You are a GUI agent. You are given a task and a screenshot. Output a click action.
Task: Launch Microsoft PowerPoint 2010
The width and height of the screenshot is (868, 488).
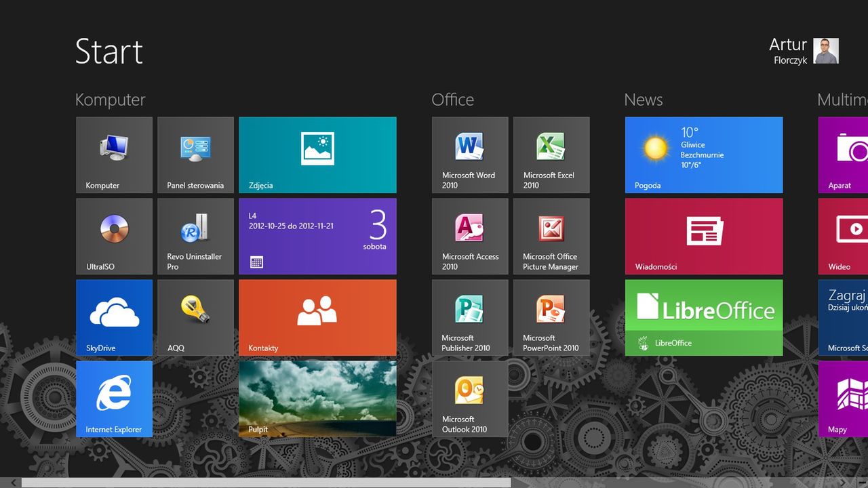click(551, 318)
